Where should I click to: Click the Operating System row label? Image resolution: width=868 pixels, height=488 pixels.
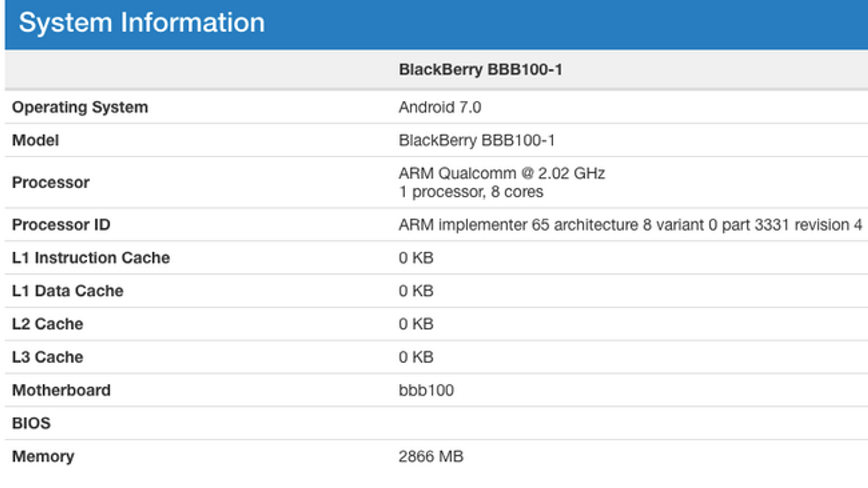point(80,107)
